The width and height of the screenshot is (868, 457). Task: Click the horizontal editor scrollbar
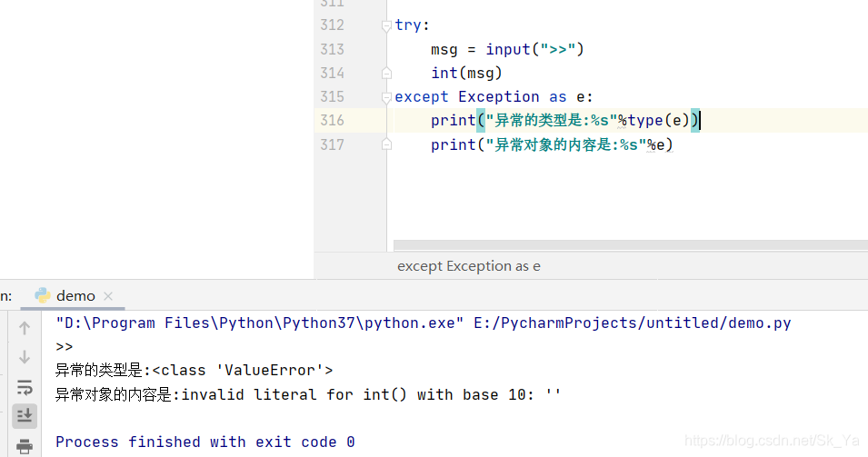pyautogui.click(x=631, y=244)
